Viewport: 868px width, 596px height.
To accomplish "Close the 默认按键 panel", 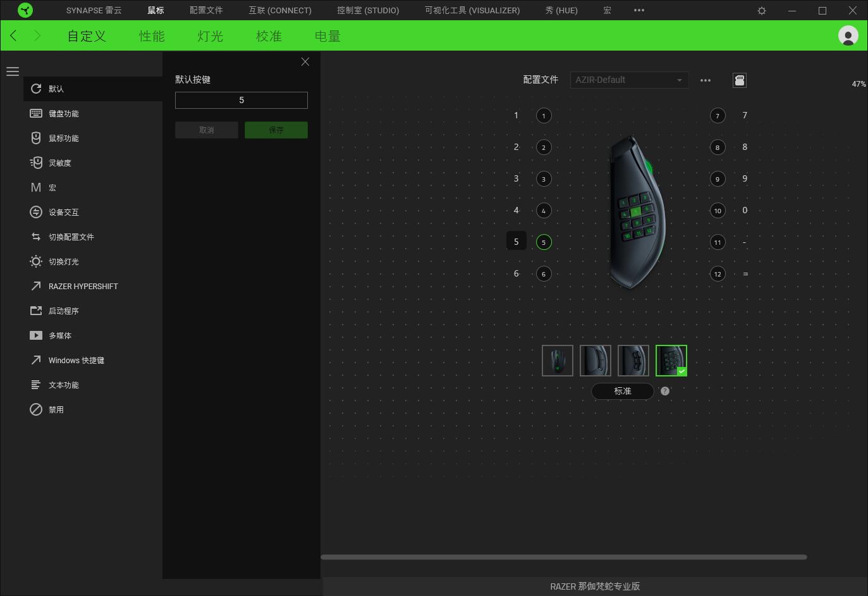I will pos(305,61).
